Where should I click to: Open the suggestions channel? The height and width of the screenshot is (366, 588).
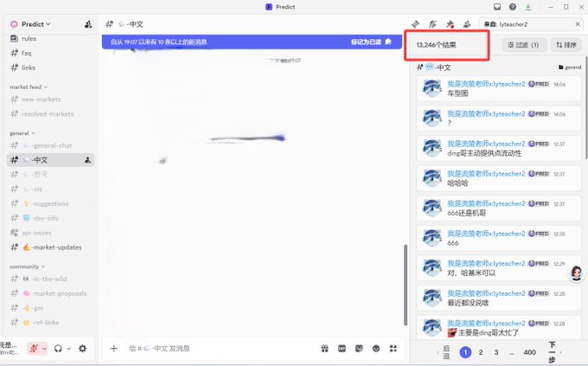point(51,204)
